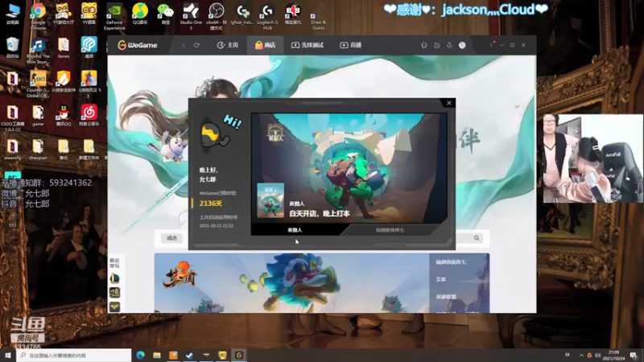Click the 夜勤人 small cover thumbnail
Screen dimensions: 644x362
[270, 200]
